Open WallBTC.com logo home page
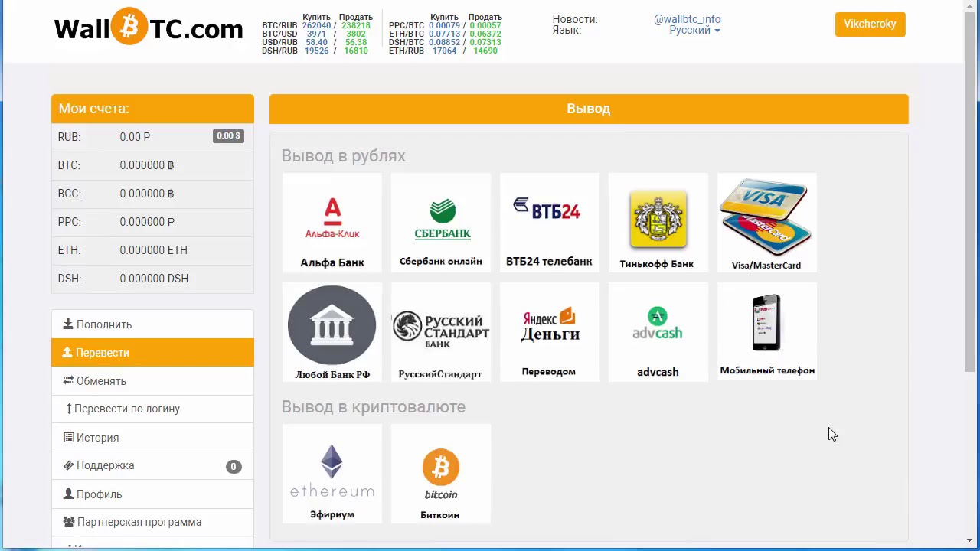 pos(149,28)
